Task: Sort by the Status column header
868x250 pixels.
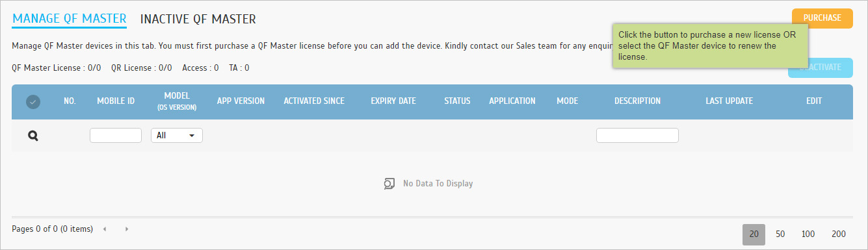Action: pyautogui.click(x=457, y=101)
